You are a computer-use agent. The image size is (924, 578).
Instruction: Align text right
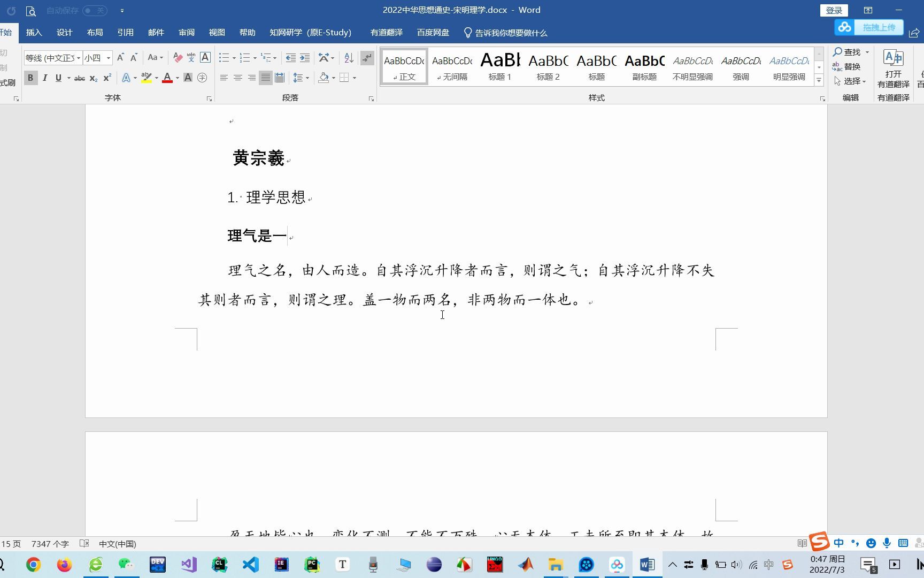pos(252,78)
